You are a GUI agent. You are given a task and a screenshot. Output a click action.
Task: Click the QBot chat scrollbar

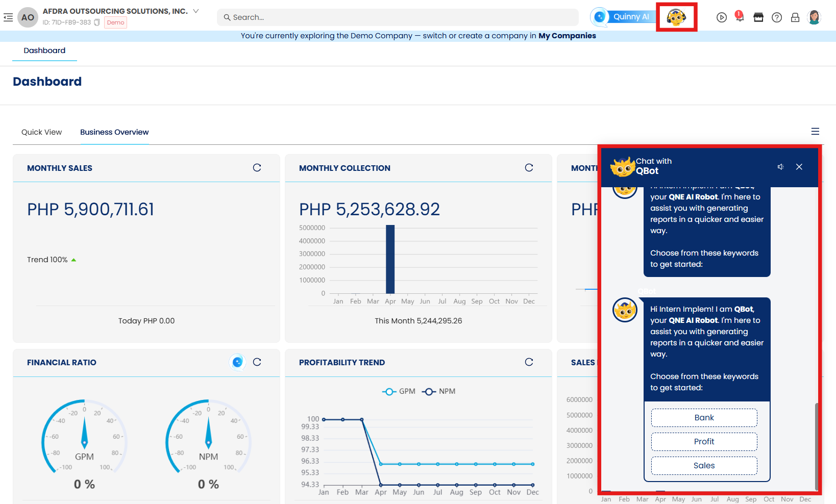(x=816, y=446)
